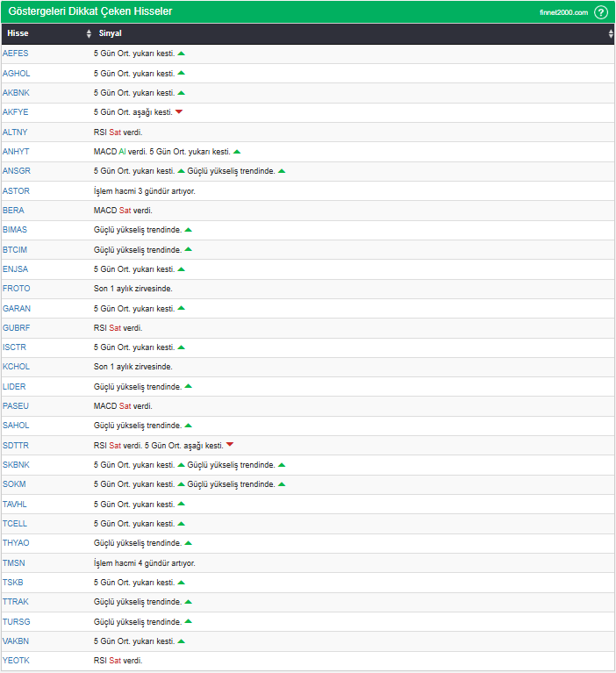Open the SDTTR stock link
The height and width of the screenshot is (673, 616).
click(16, 446)
